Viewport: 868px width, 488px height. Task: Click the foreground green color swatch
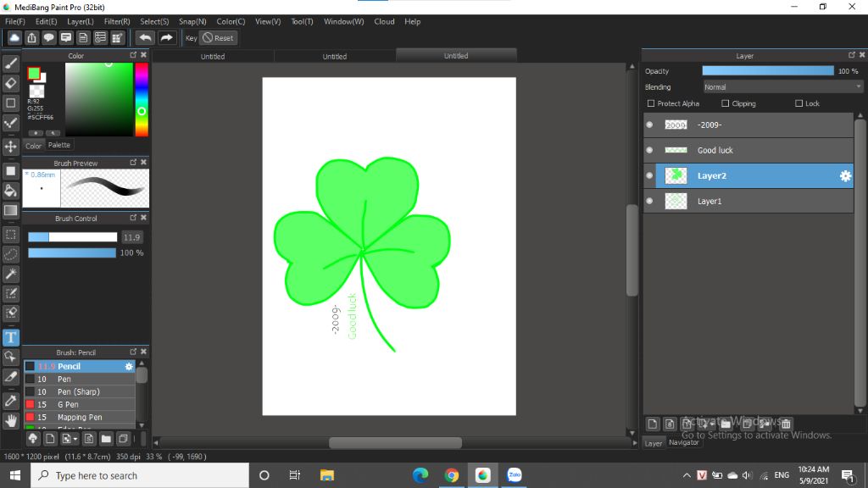coord(34,73)
